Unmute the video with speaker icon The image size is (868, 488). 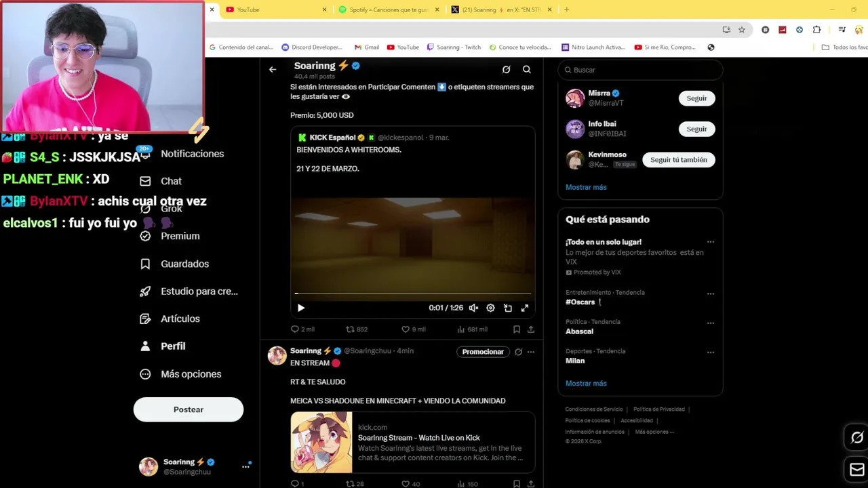473,308
